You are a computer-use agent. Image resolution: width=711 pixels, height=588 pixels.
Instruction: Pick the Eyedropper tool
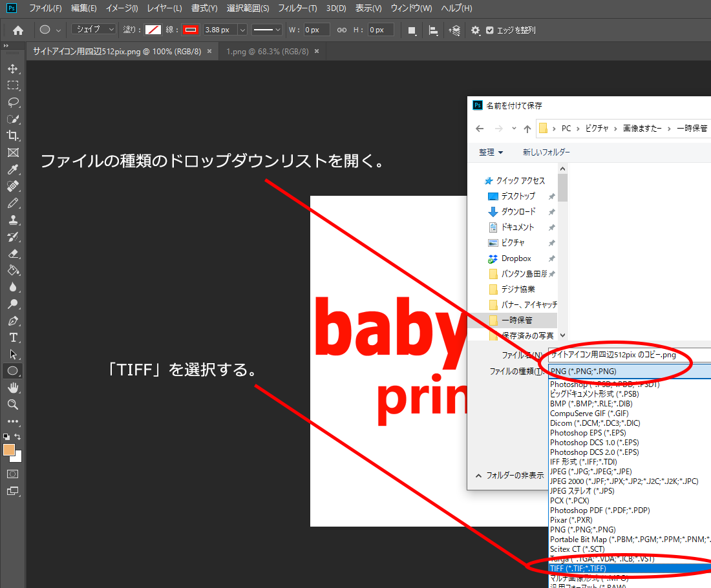(x=12, y=169)
